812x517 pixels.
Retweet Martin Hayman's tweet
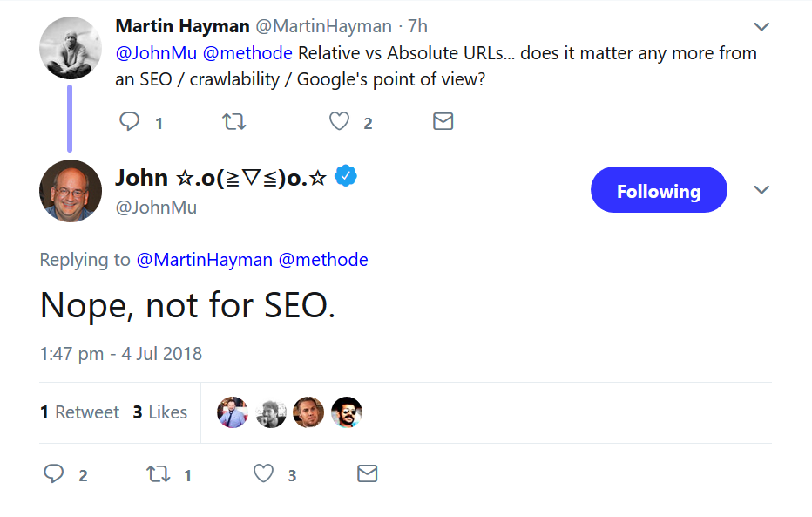(233, 121)
